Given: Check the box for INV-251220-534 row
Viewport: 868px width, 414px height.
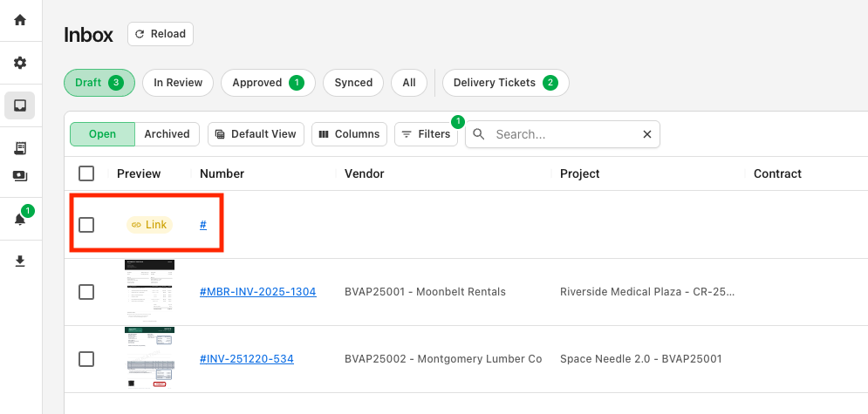Looking at the screenshot, I should tap(86, 359).
